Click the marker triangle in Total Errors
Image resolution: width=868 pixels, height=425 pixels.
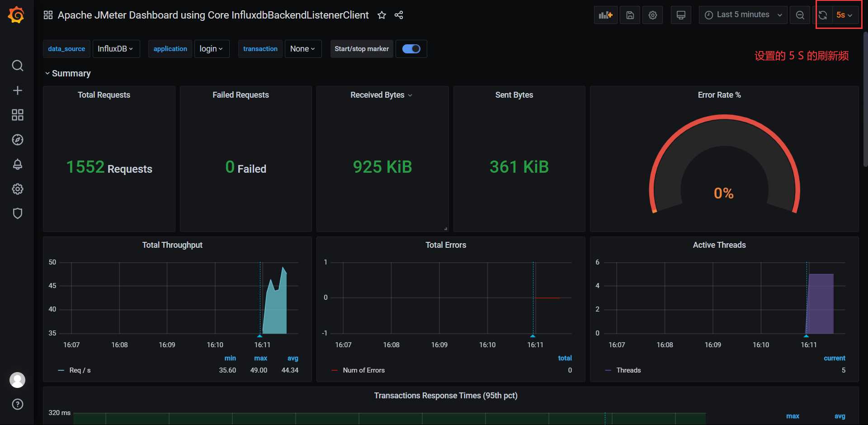pyautogui.click(x=533, y=336)
